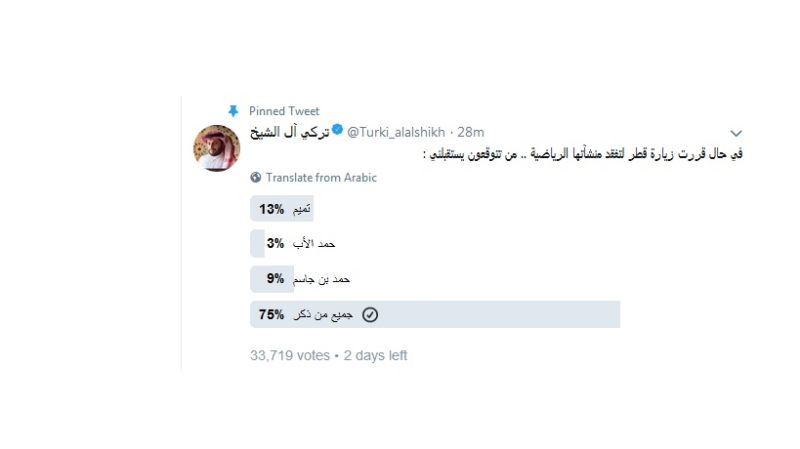Viewport: 800px width, 449px height.
Task: Select the poll option حمد الأب
Action: click(435, 244)
